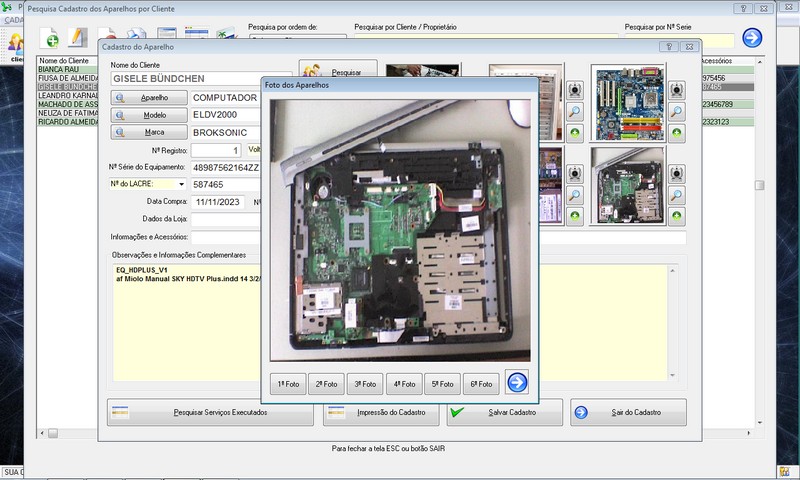Click observations text area scroll down arrow
The width and height of the screenshot is (800, 480).
point(672,375)
